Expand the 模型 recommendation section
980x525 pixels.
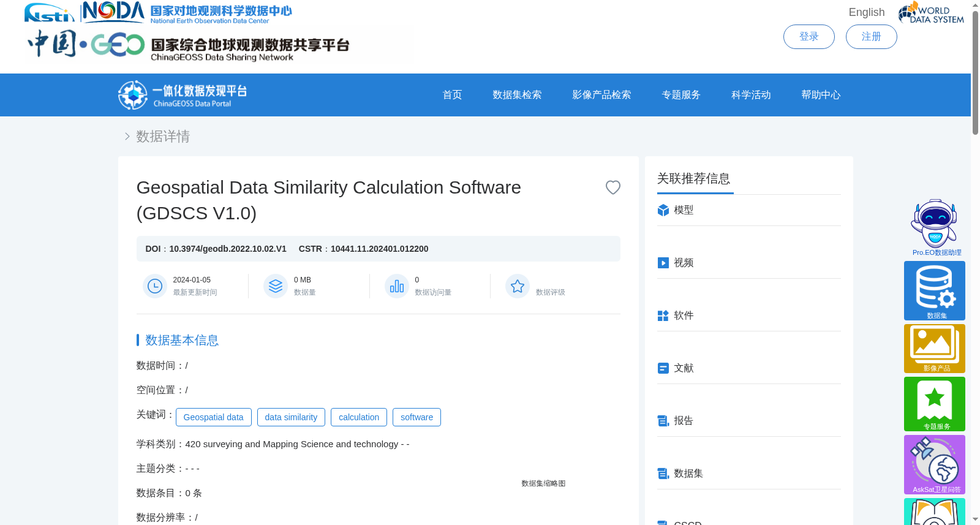coord(749,210)
